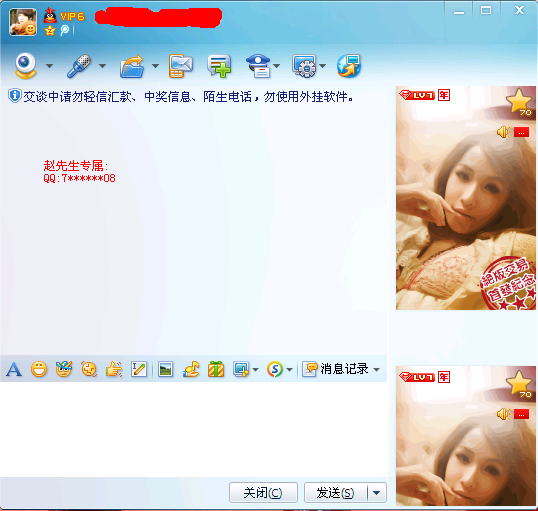Open the emoticon smiley picker
The width and height of the screenshot is (538, 511).
coord(39,369)
